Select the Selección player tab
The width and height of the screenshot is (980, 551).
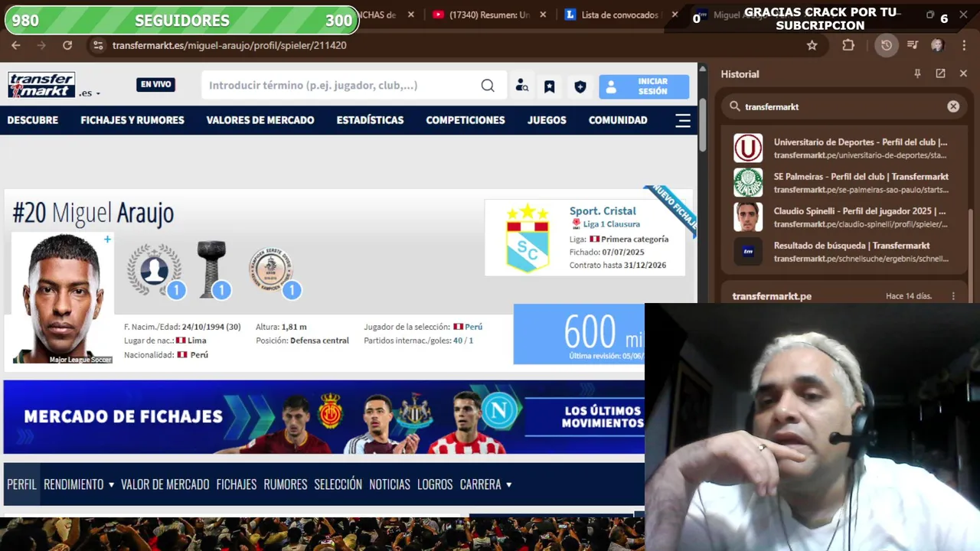[x=338, y=484]
